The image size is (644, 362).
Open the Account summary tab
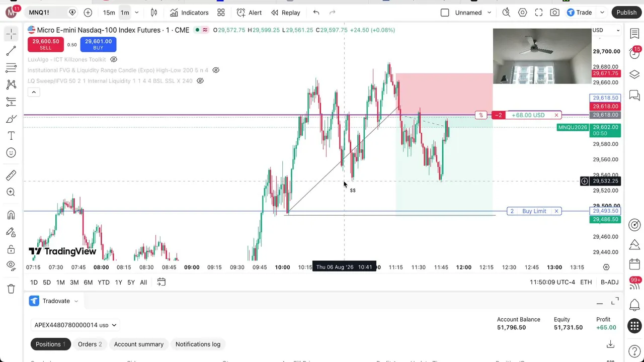[139, 344]
